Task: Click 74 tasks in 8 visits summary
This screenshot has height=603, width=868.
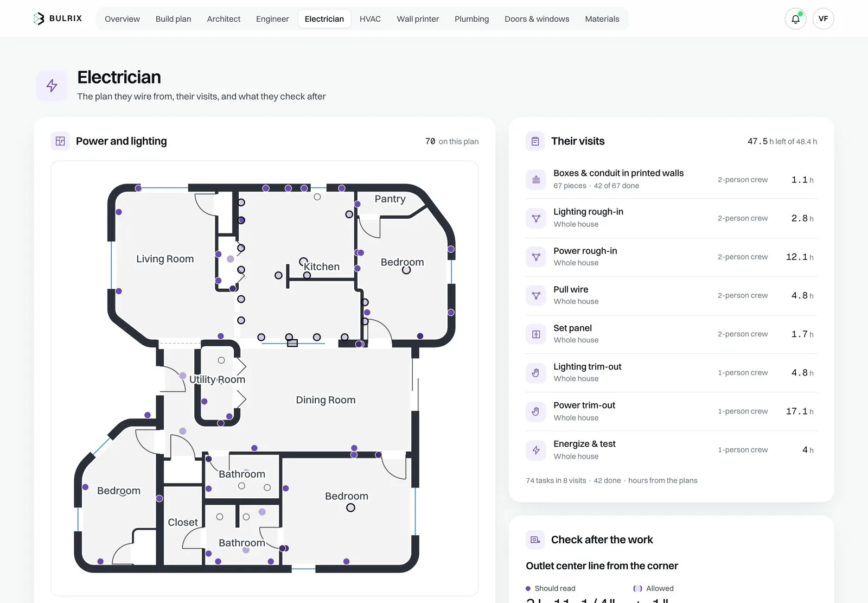Action: (x=556, y=480)
